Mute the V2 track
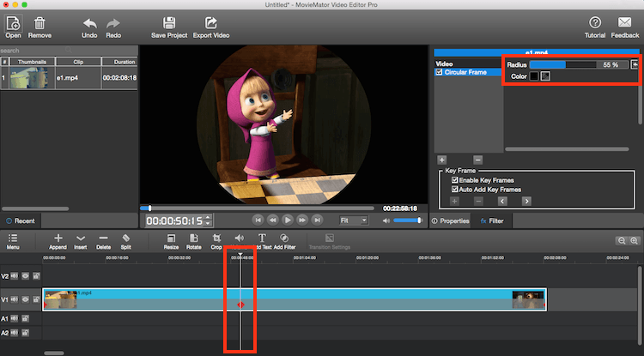 point(15,276)
